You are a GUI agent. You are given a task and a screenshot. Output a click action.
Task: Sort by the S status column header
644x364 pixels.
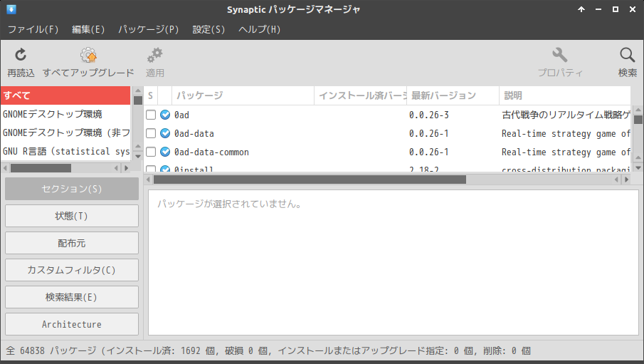coord(150,95)
